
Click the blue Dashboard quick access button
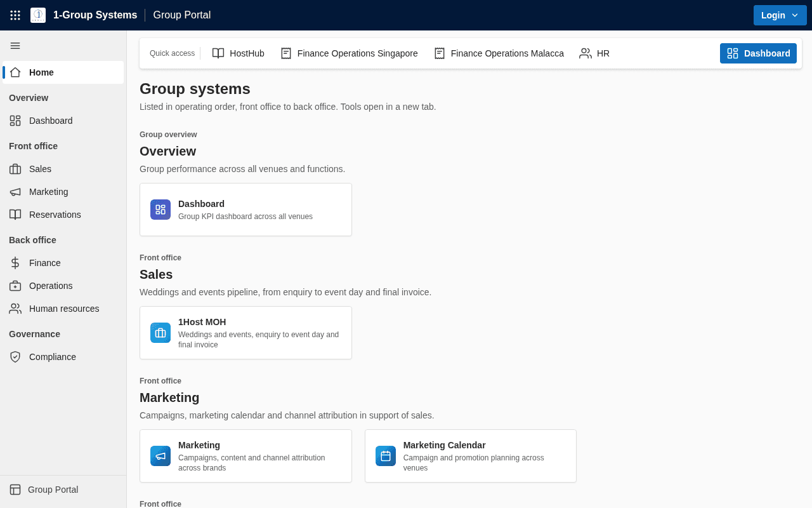[758, 53]
